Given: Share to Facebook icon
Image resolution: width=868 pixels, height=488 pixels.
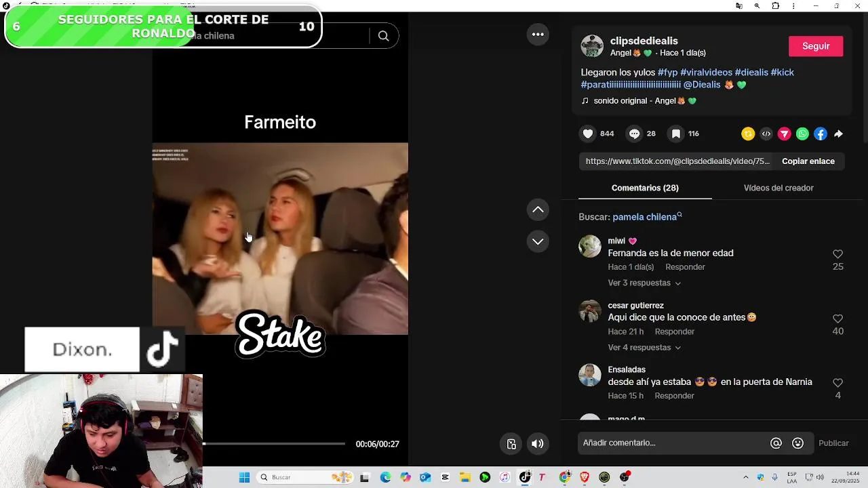Looking at the screenshot, I should (821, 134).
